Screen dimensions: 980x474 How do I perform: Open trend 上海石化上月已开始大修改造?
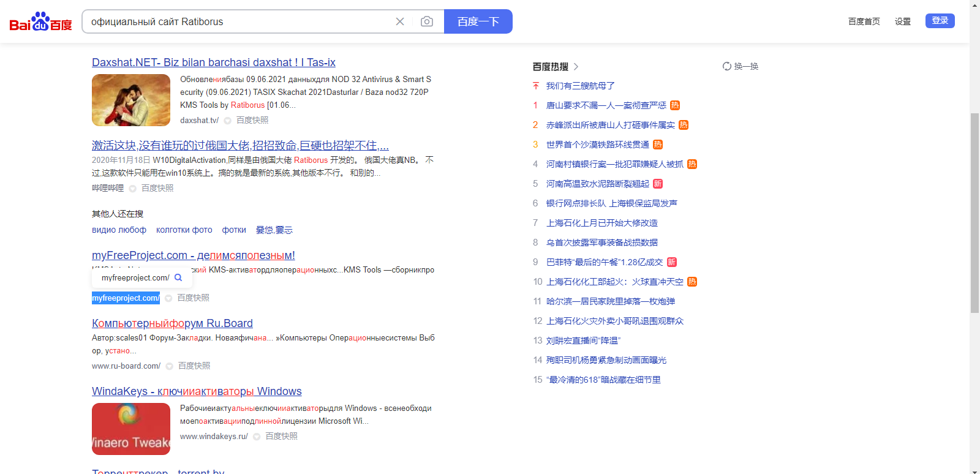coord(602,223)
